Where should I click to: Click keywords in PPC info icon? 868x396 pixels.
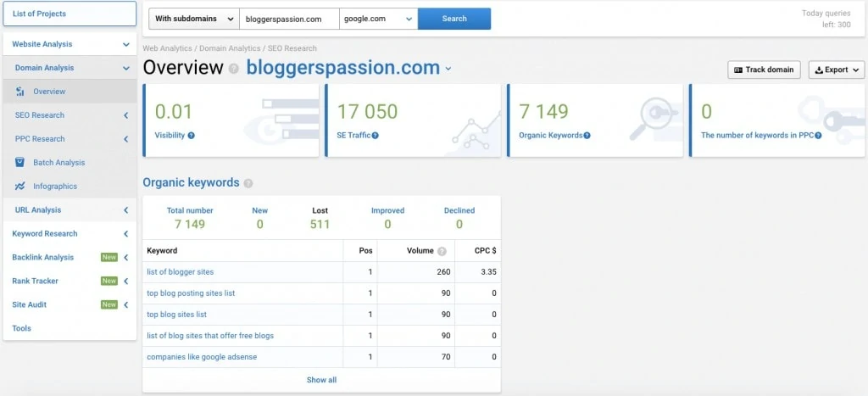818,135
